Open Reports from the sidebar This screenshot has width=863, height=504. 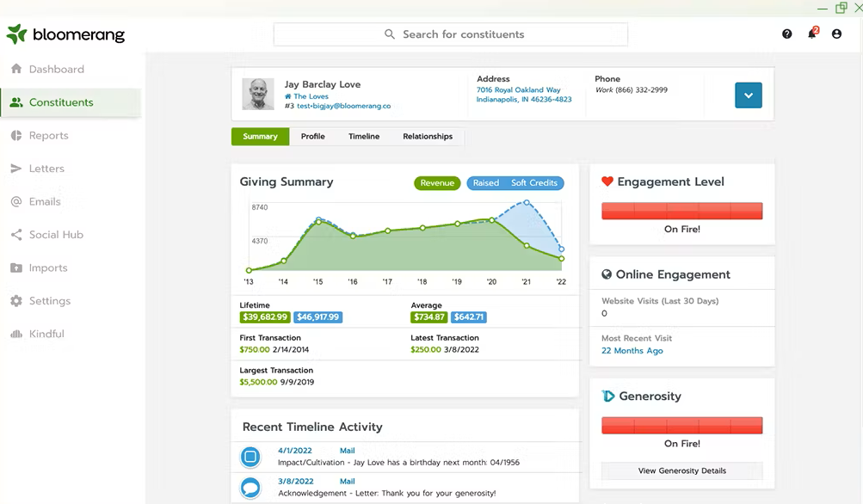[48, 135]
